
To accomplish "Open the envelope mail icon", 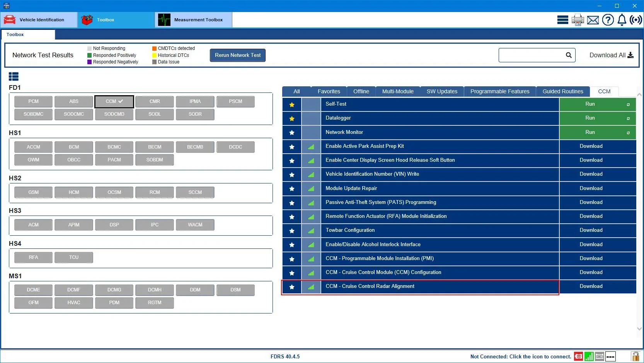I will pos(593,20).
